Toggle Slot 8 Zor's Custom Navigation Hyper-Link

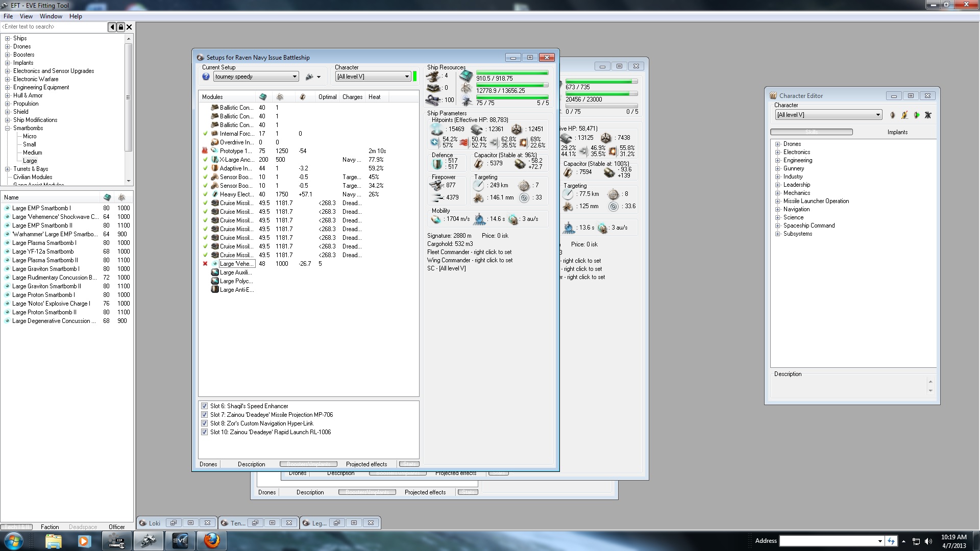pyautogui.click(x=205, y=423)
